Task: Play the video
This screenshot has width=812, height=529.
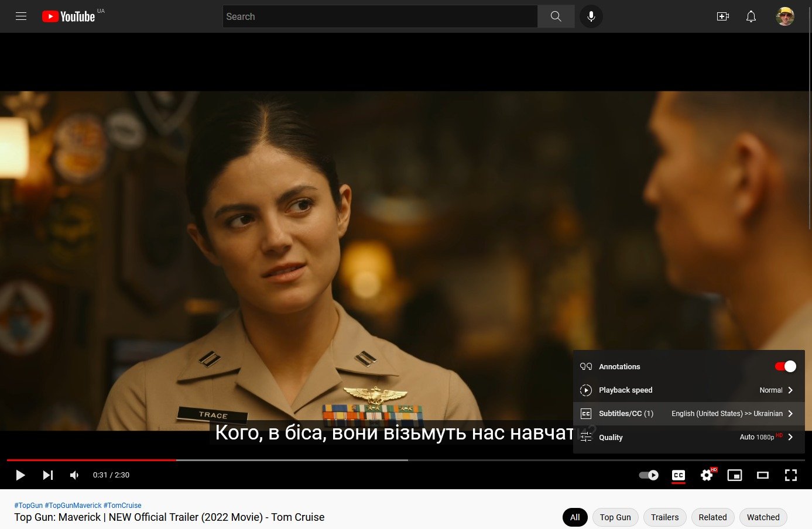Action: 20,475
